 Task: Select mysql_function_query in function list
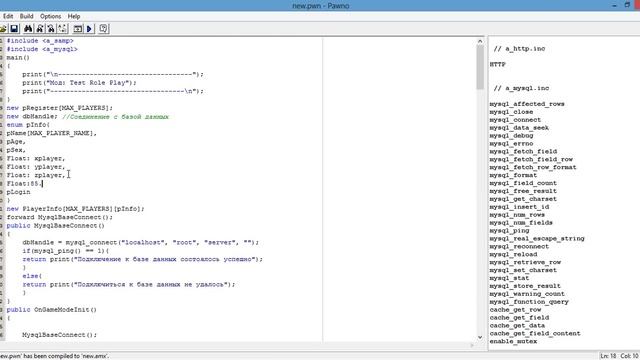point(529,302)
